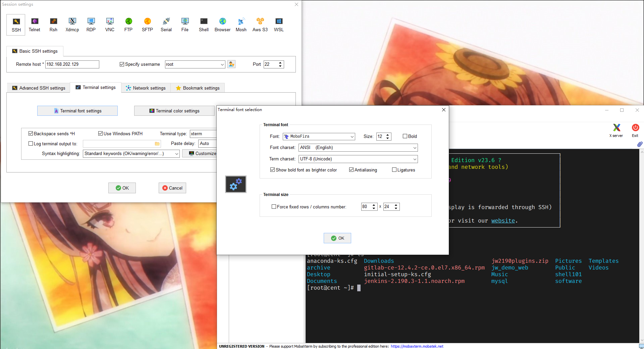Browse log output folder icon

click(x=157, y=144)
